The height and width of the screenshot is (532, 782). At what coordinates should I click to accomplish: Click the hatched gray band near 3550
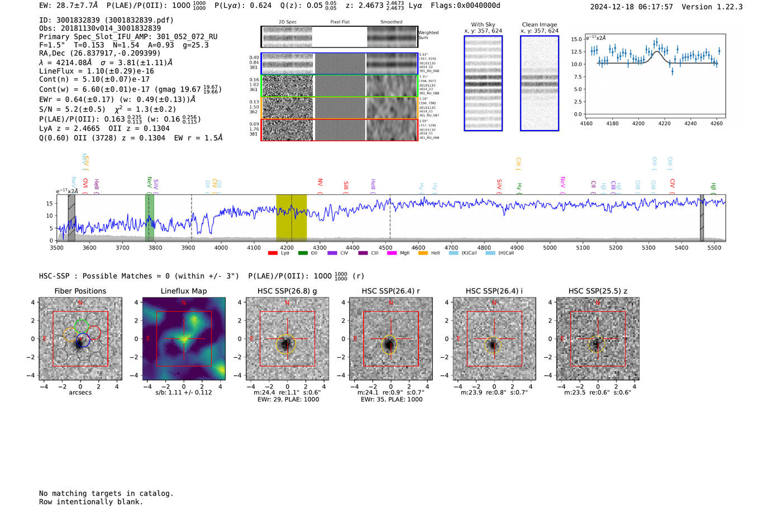click(71, 218)
